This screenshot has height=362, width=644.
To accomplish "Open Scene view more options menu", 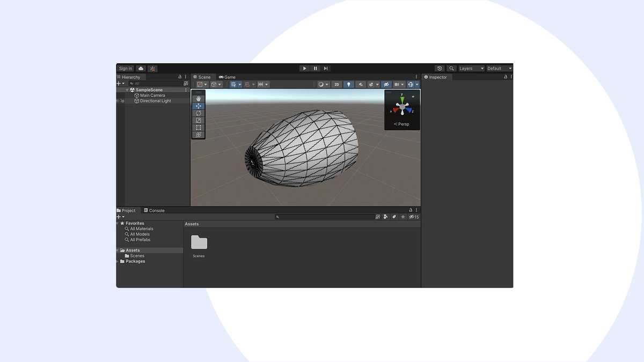I will click(x=416, y=77).
